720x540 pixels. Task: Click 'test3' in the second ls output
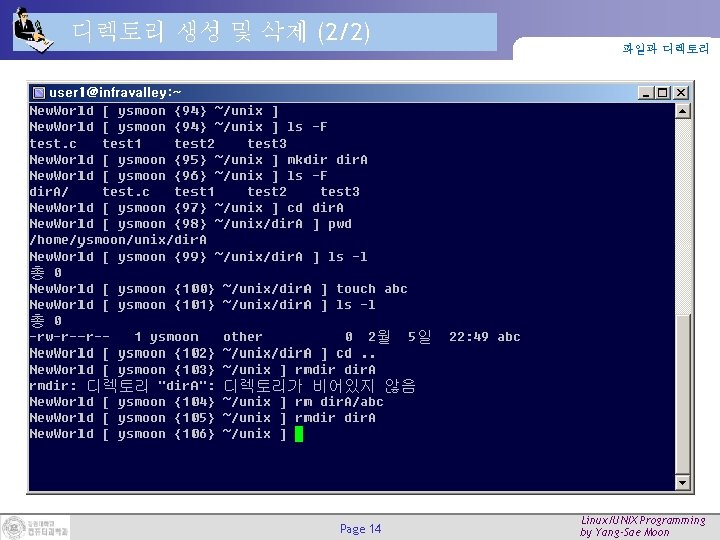click(x=340, y=192)
